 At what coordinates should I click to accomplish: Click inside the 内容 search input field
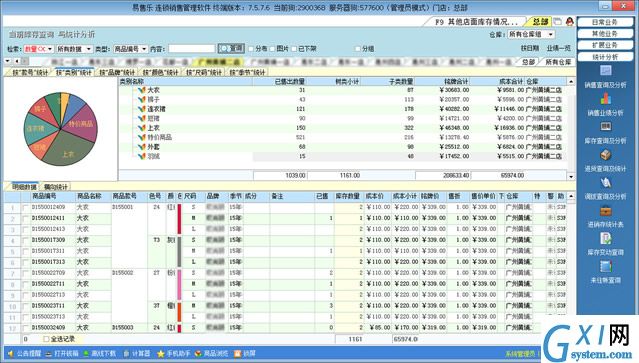191,49
